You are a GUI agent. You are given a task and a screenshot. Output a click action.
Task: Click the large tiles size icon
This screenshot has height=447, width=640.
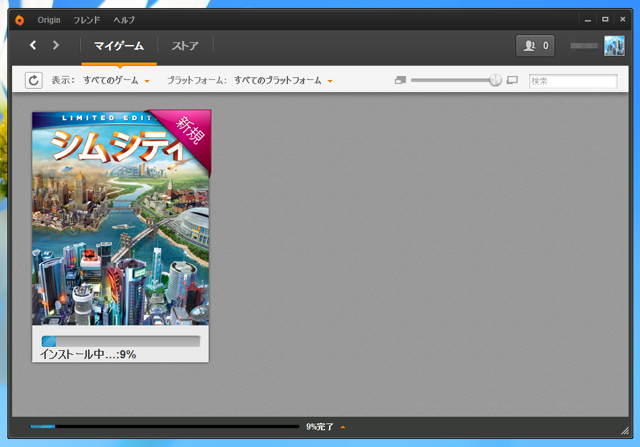pyautogui.click(x=512, y=80)
